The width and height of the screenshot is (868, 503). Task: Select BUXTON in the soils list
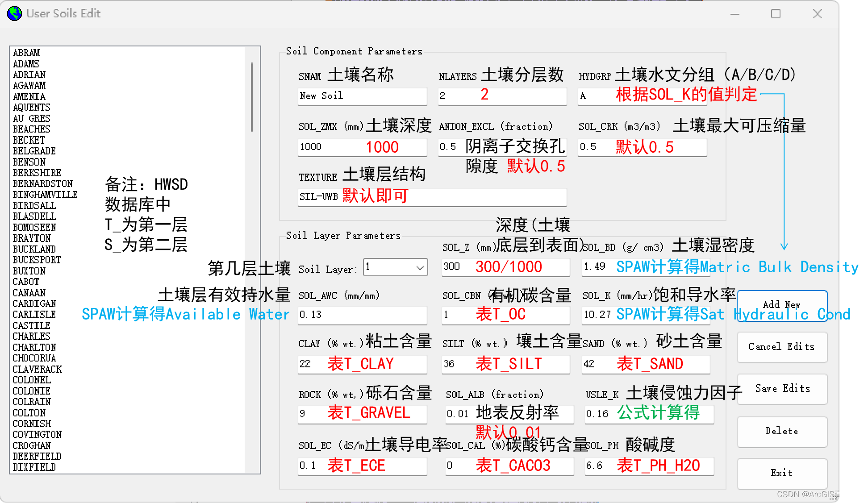29,271
